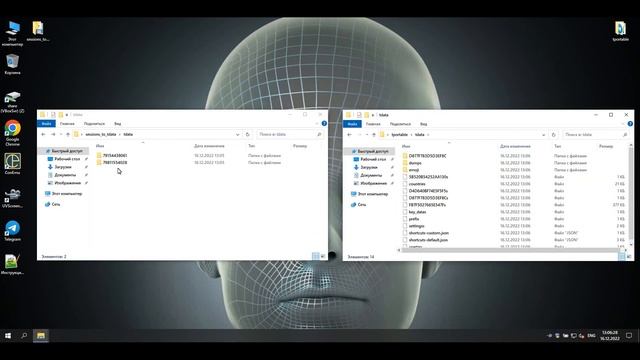Select emoji folder in right Explorer window
This screenshot has height=360, width=640.
414,170
